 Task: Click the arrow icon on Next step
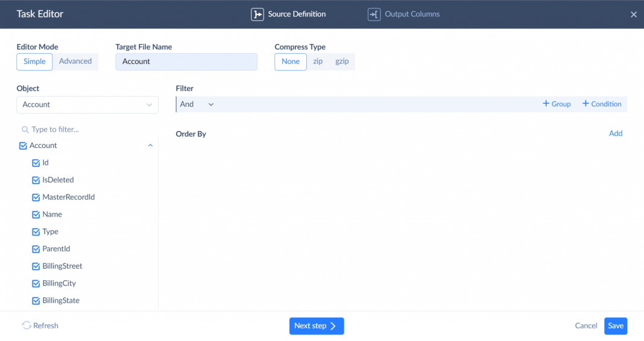pos(333,326)
